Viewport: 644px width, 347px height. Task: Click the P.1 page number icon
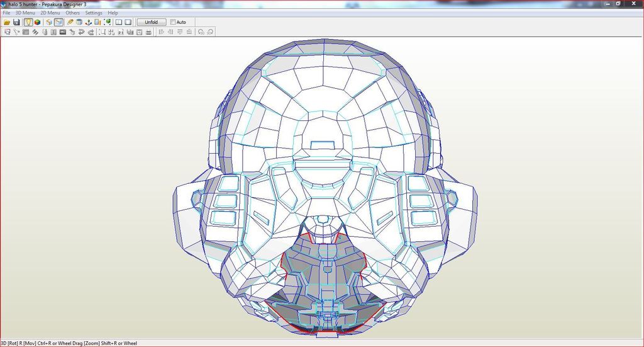(x=121, y=32)
